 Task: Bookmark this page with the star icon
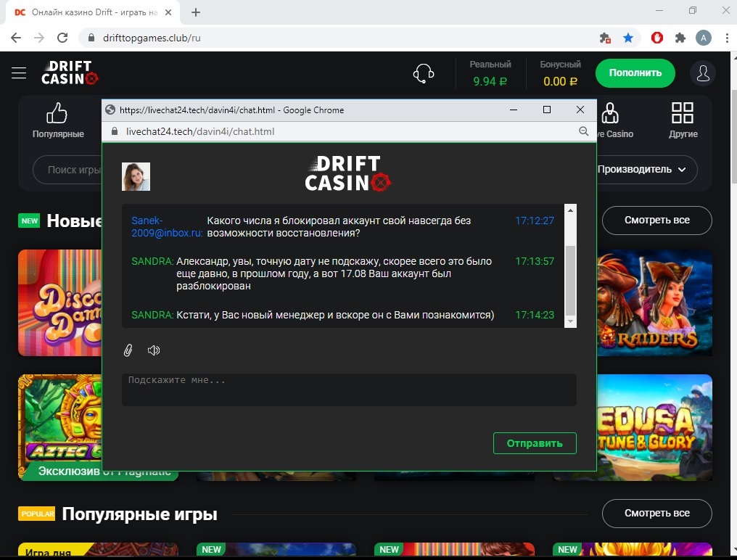point(628,38)
